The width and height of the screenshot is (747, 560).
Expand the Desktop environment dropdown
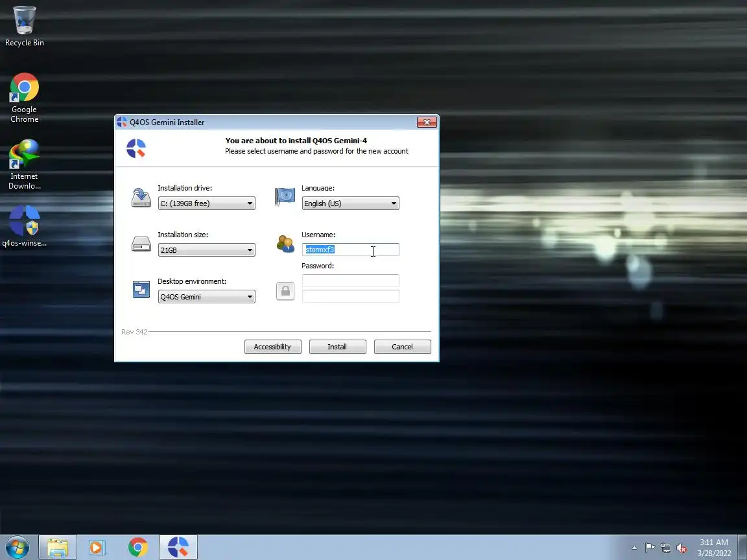point(207,297)
